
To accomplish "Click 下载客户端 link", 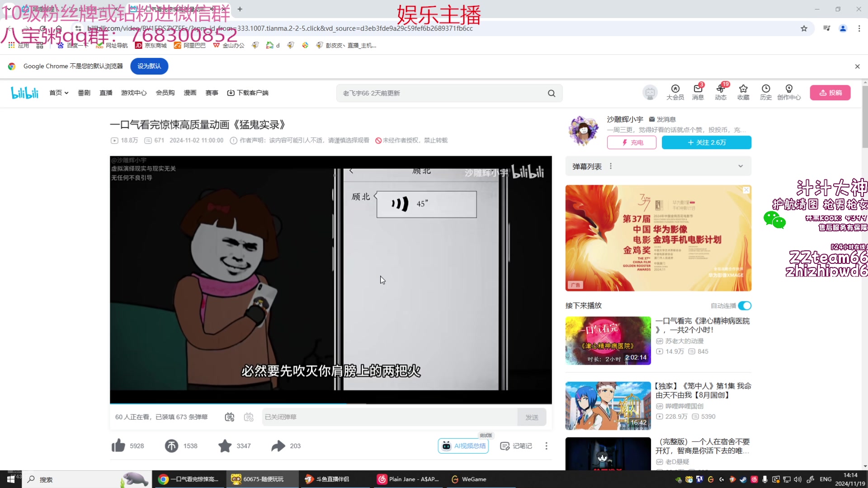I will (248, 93).
